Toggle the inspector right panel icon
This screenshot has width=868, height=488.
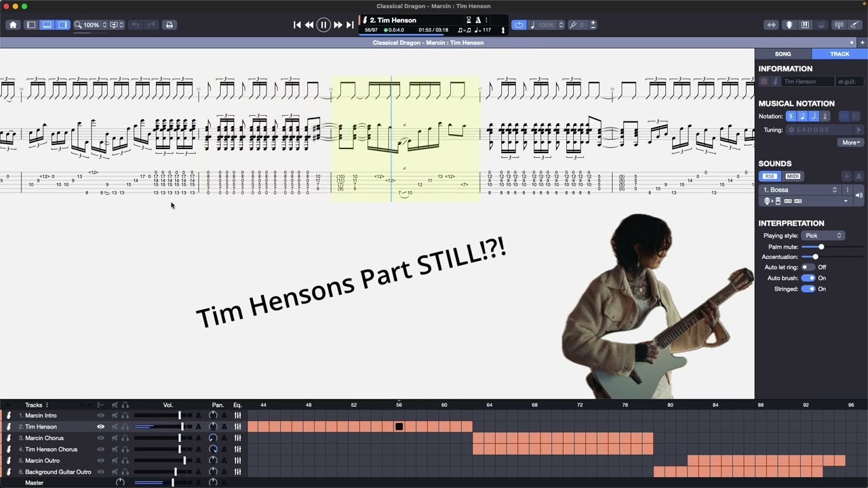pyautogui.click(x=62, y=25)
